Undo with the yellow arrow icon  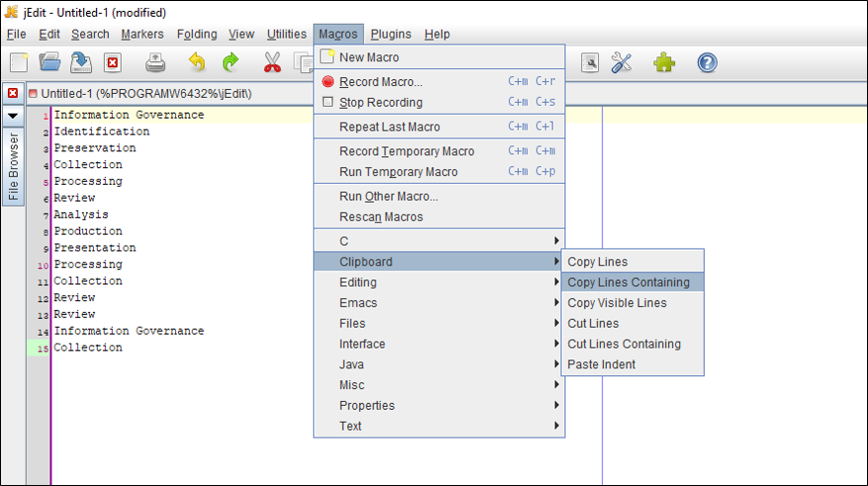[x=197, y=62]
